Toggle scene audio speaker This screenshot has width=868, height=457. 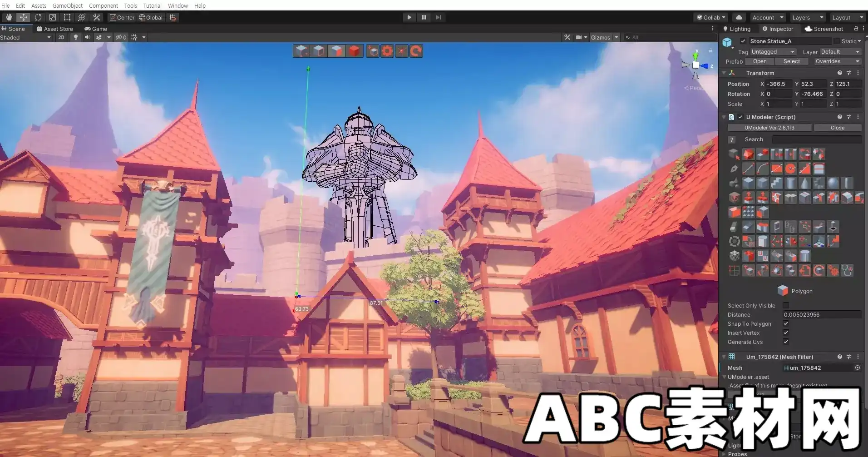(x=87, y=37)
